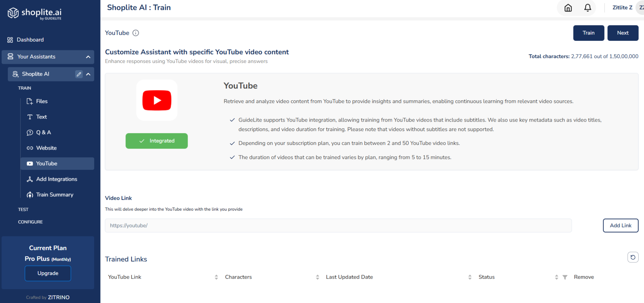Viewport: 644px width, 303px height.
Task: Open Train Summary
Action: [55, 195]
